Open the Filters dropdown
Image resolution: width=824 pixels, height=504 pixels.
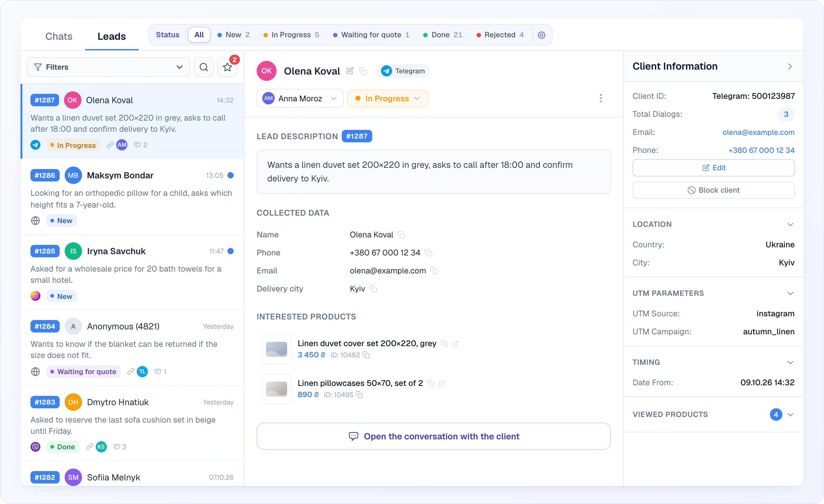[108, 67]
